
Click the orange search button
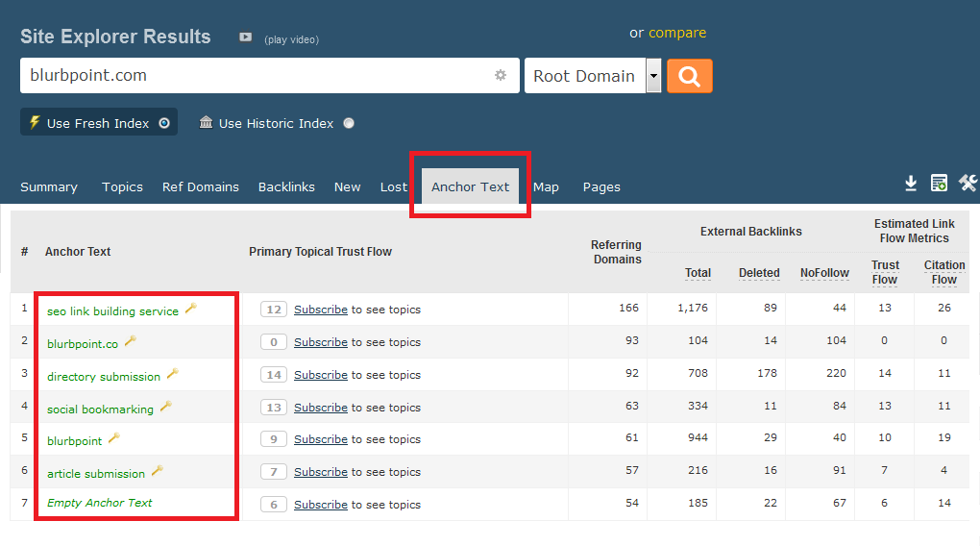689,76
